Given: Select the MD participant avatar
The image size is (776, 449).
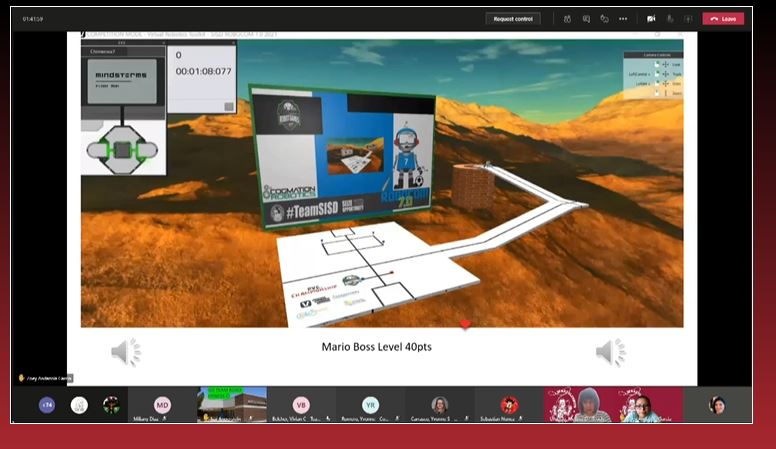Looking at the screenshot, I should coord(162,405).
